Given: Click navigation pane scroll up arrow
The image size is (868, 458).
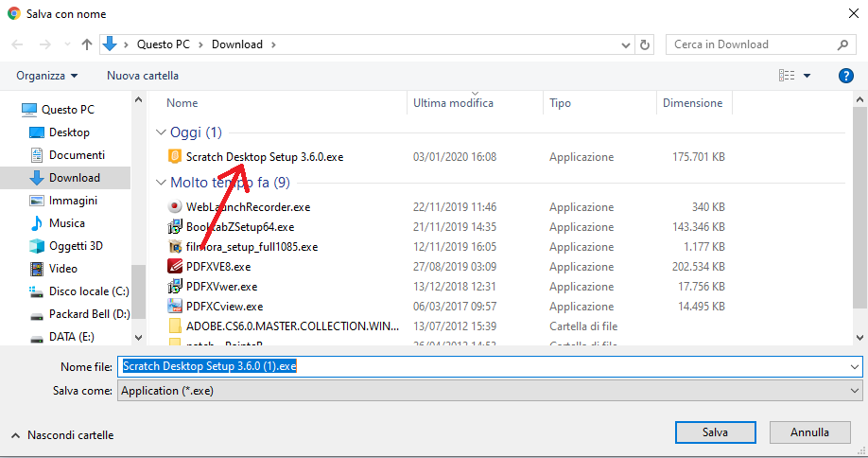Looking at the screenshot, I should [138, 99].
